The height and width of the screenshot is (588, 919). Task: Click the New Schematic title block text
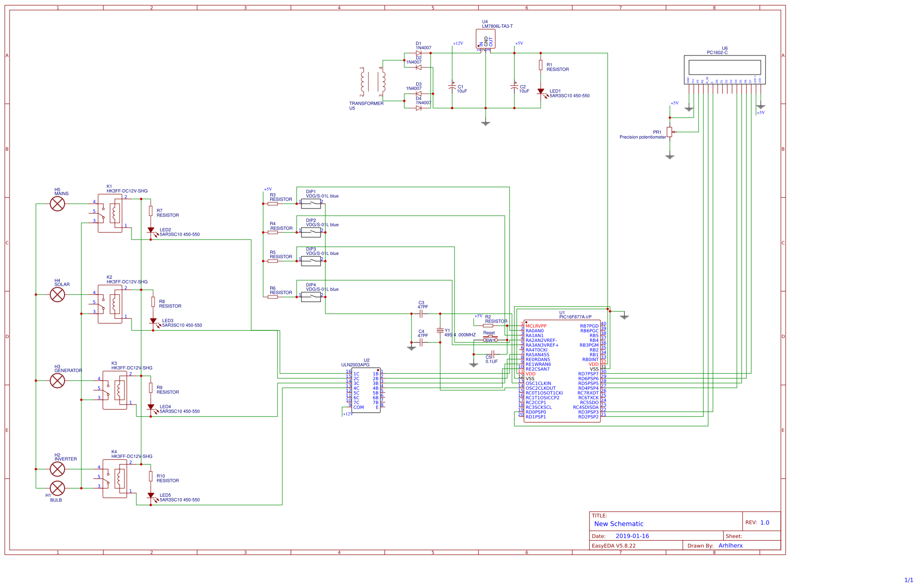tap(618, 523)
